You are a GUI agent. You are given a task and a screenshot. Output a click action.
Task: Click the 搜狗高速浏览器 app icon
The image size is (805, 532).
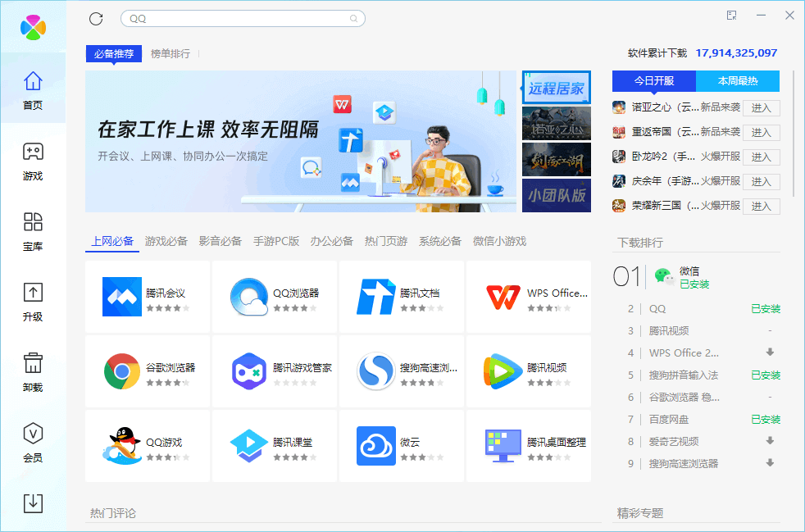(375, 371)
